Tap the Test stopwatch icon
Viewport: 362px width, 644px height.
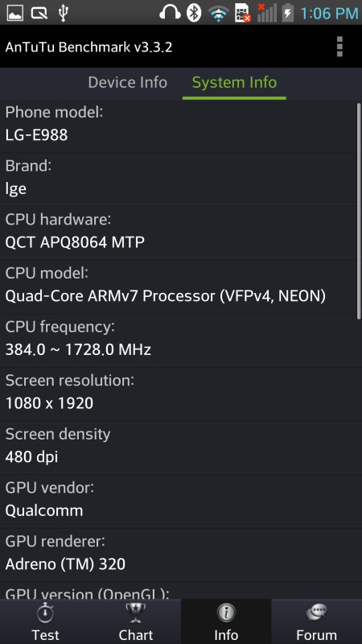click(x=45, y=613)
